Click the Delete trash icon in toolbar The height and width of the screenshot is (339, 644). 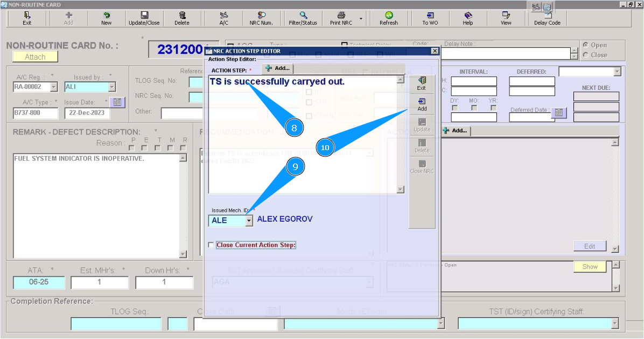pos(182,15)
